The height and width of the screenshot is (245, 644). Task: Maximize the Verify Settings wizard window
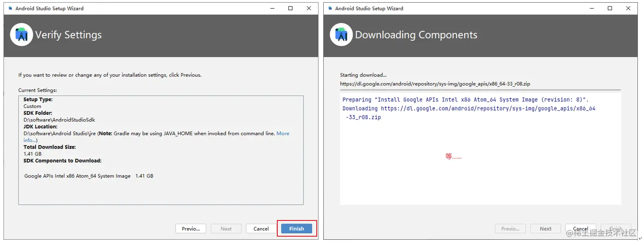[x=290, y=8]
